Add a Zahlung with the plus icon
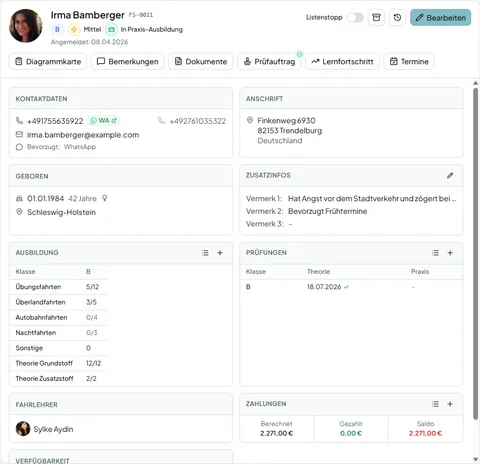 (x=450, y=404)
